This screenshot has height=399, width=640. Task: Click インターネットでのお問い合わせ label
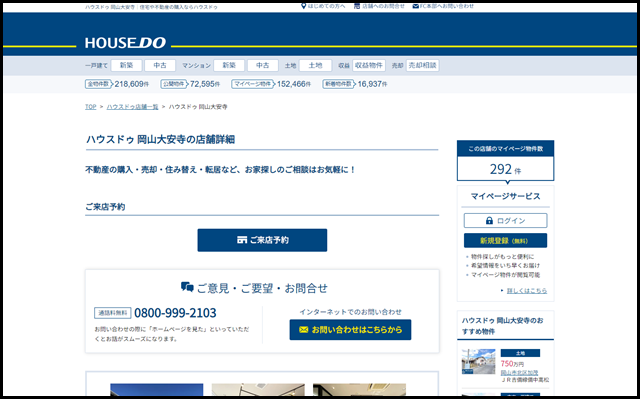tap(350, 312)
